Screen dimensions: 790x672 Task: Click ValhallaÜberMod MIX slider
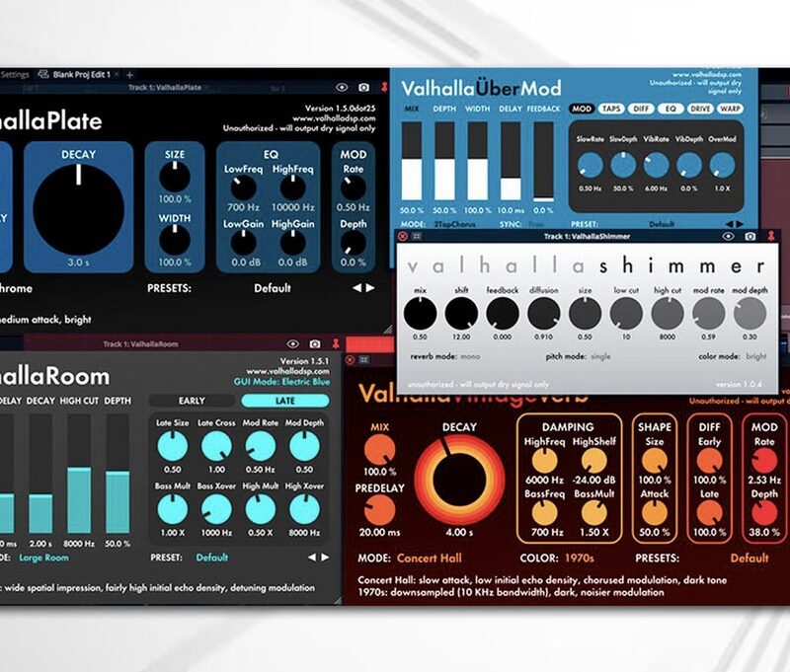pos(412,161)
